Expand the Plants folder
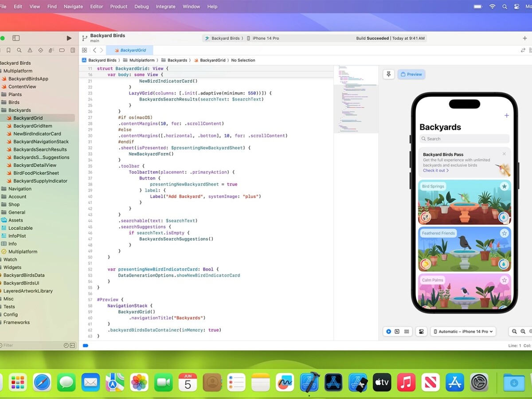532x399 pixels. click(x=15, y=94)
